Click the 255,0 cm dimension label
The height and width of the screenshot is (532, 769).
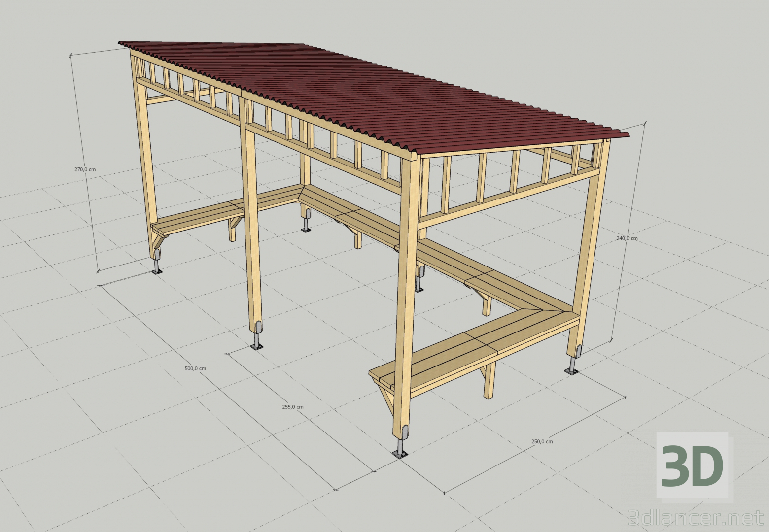pos(292,407)
